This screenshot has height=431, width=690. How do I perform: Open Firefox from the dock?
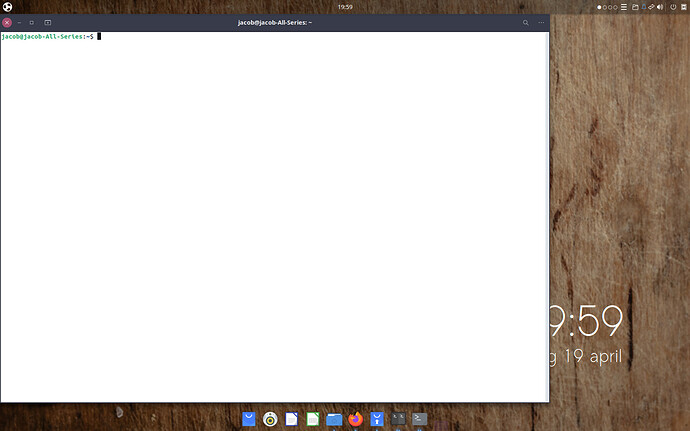tap(356, 419)
